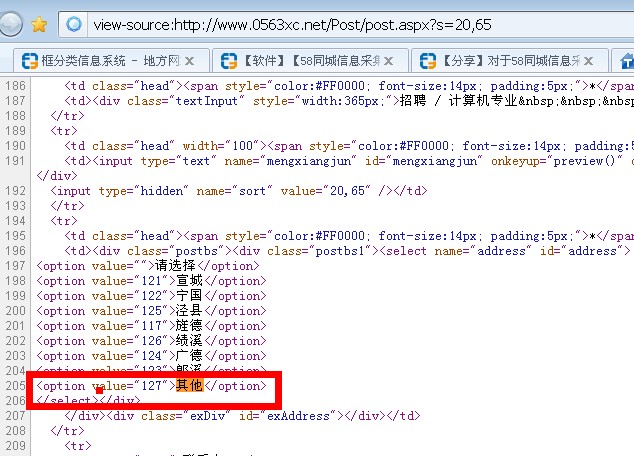Click line number 192 in the gutter

(15, 191)
